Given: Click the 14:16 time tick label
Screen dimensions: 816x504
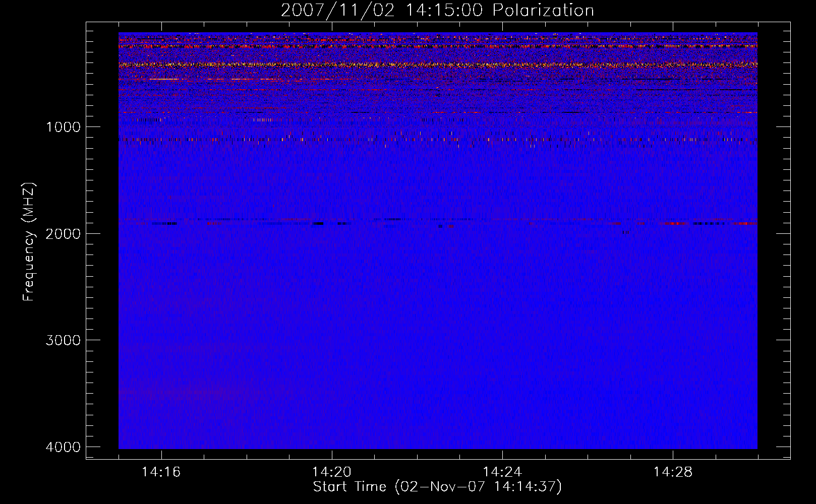Looking at the screenshot, I should point(161,472).
